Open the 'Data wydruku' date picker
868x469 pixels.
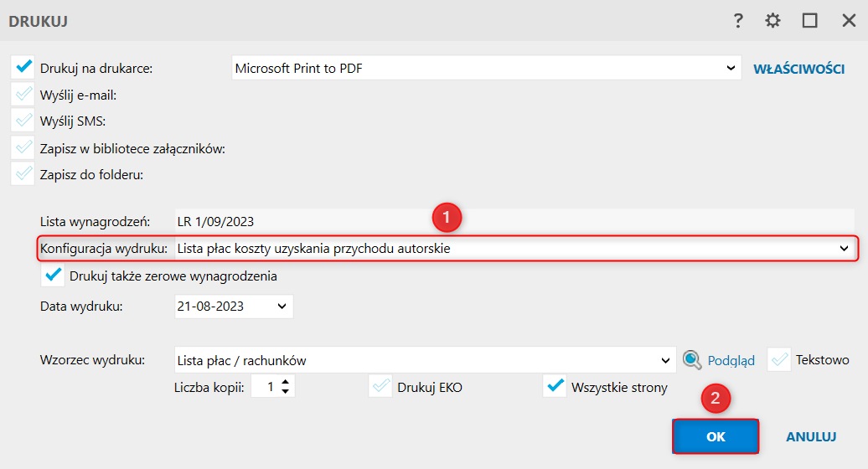coord(281,307)
